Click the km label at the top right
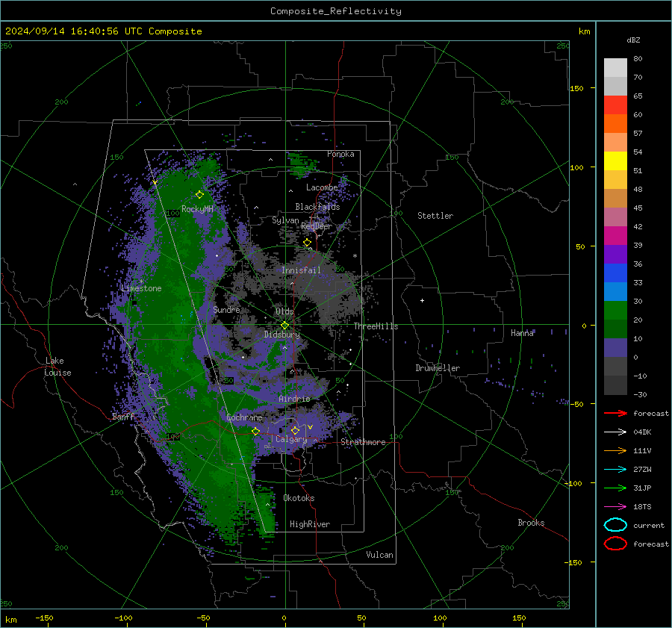The height and width of the screenshot is (628, 672). click(584, 31)
